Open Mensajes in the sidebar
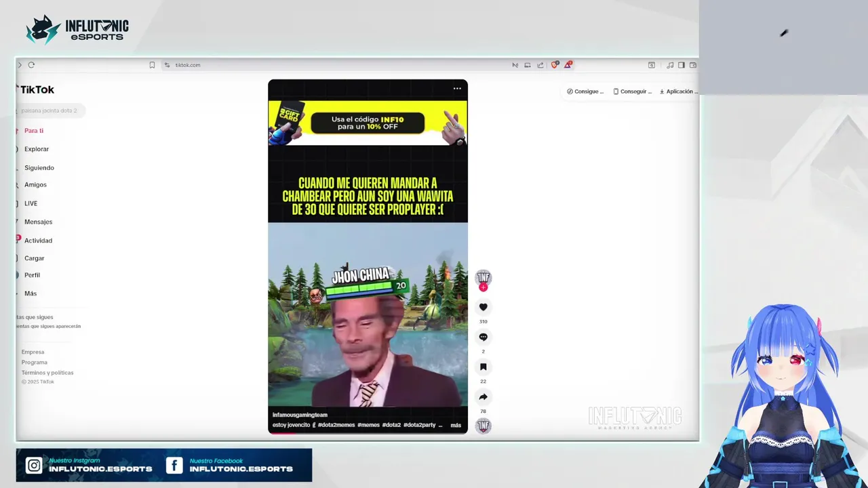This screenshot has height=488, width=868. 38,222
